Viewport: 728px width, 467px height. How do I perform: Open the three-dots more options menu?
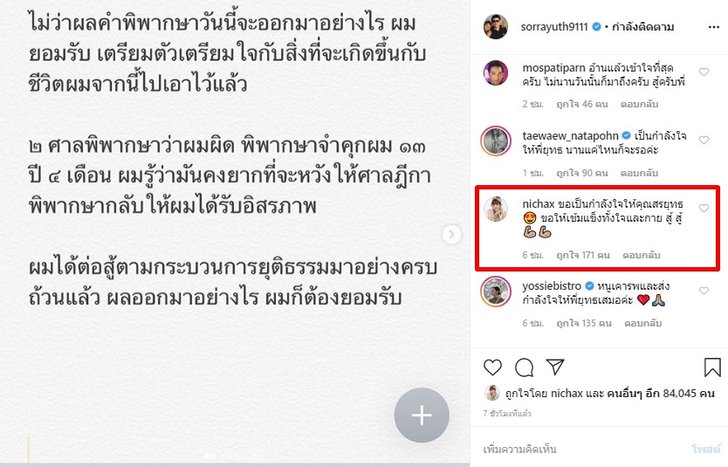714,27
